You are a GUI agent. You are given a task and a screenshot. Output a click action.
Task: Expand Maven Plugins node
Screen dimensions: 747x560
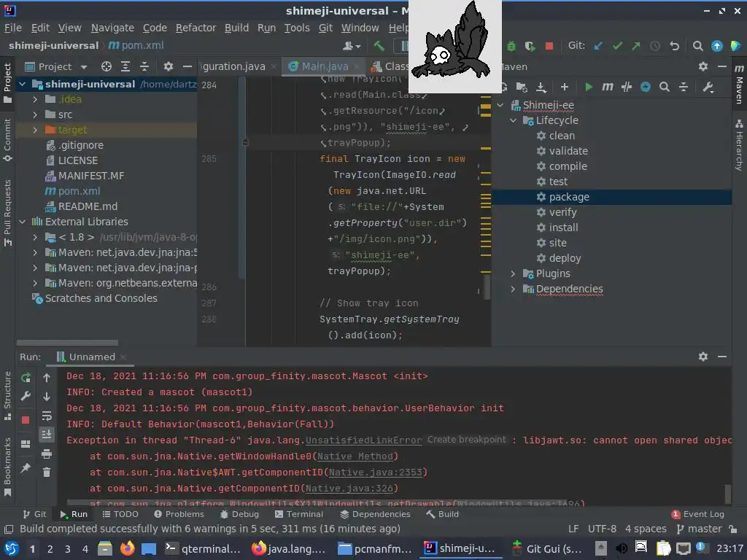click(513, 274)
